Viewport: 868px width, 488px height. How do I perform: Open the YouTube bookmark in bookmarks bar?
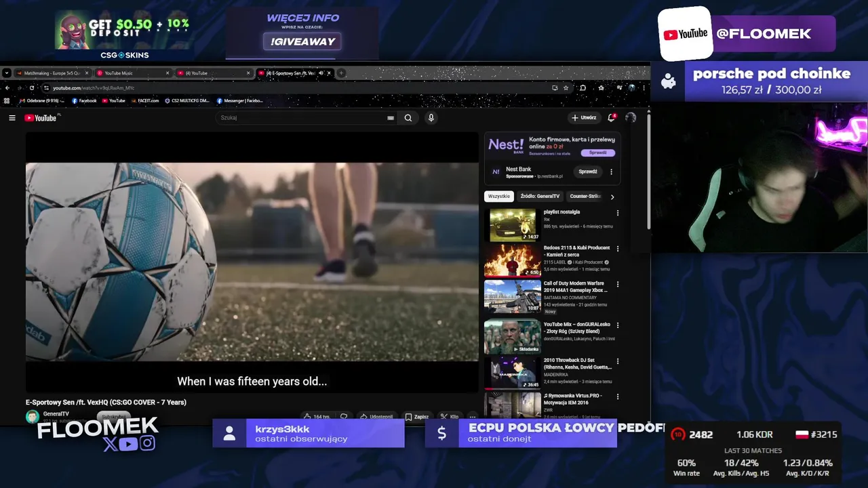point(113,101)
